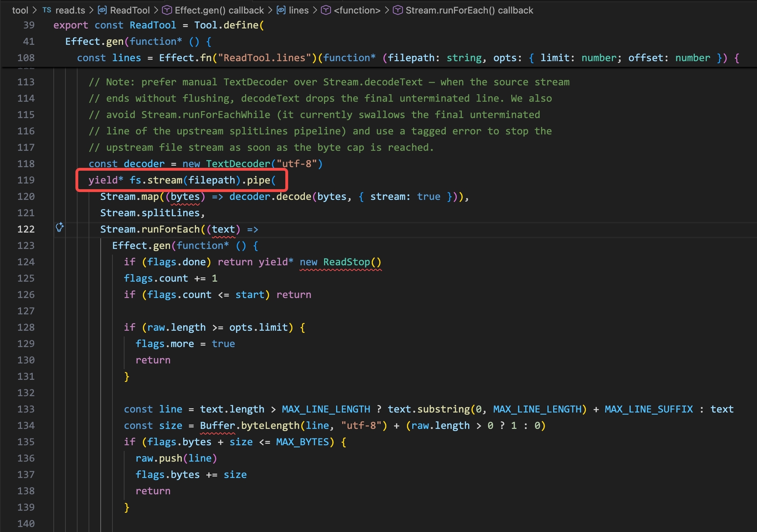This screenshot has height=532, width=757.
Task: Click the closing brace on line 131
Action: click(x=127, y=377)
